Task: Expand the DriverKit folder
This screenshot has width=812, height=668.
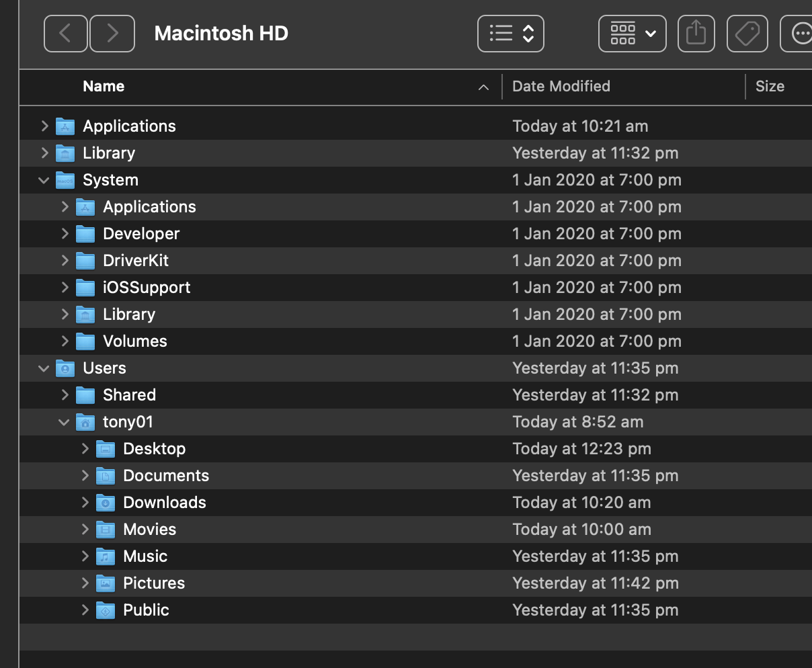Action: [65, 260]
